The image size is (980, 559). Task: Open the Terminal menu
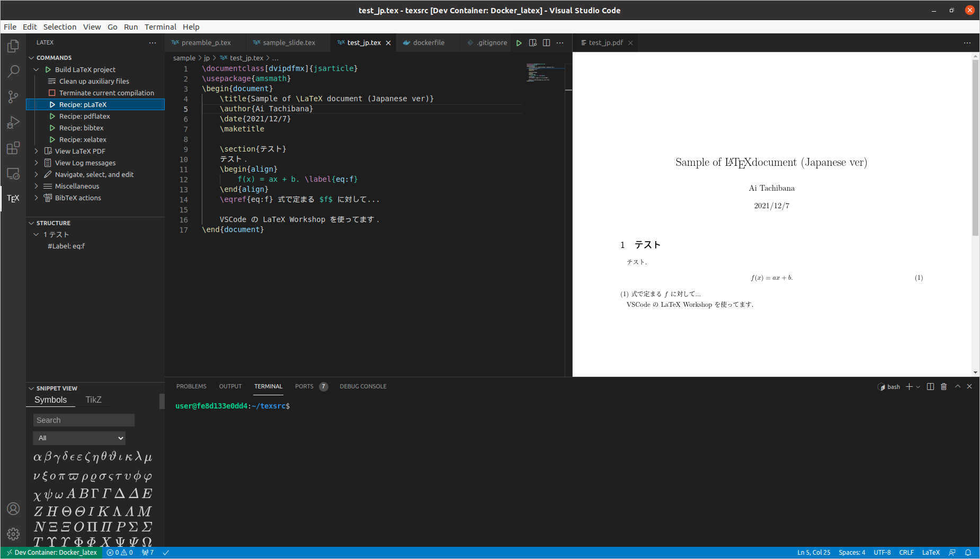160,27
